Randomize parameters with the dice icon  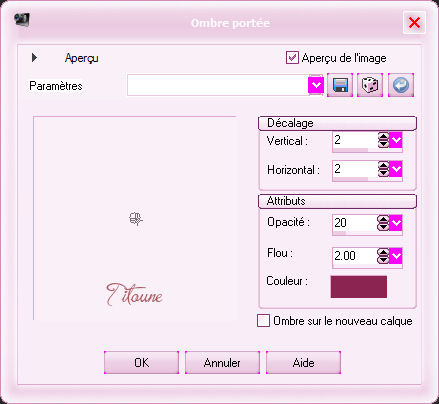click(370, 85)
